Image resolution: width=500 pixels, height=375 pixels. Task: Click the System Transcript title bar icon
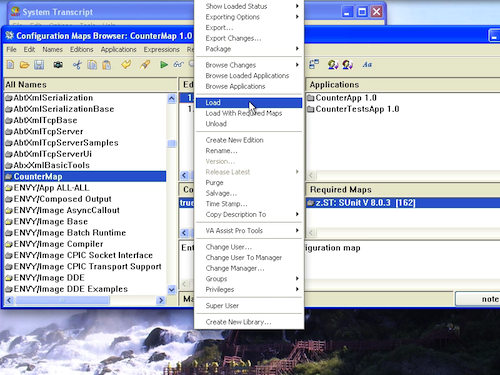[x=15, y=12]
